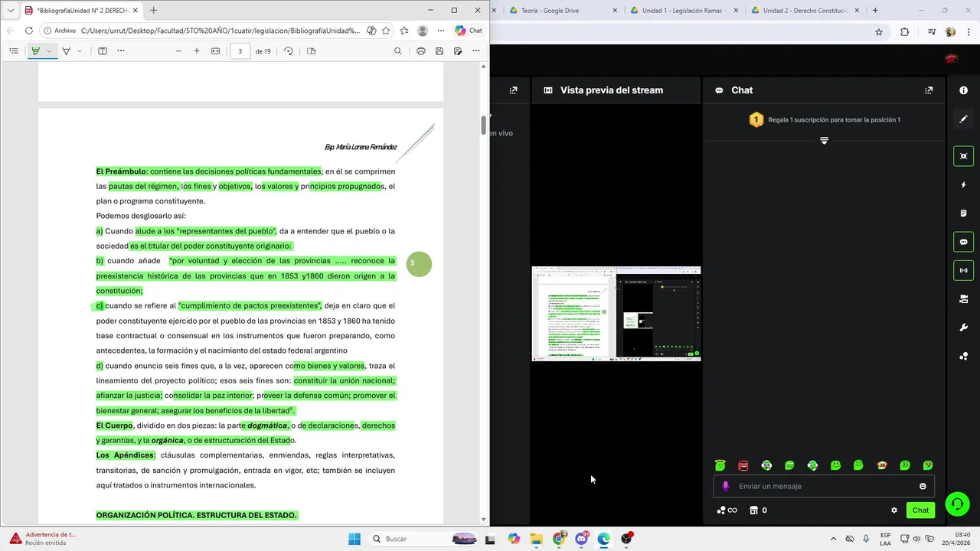980x551 pixels.
Task: Bookmark page with Chrome star icon
Action: click(x=879, y=32)
